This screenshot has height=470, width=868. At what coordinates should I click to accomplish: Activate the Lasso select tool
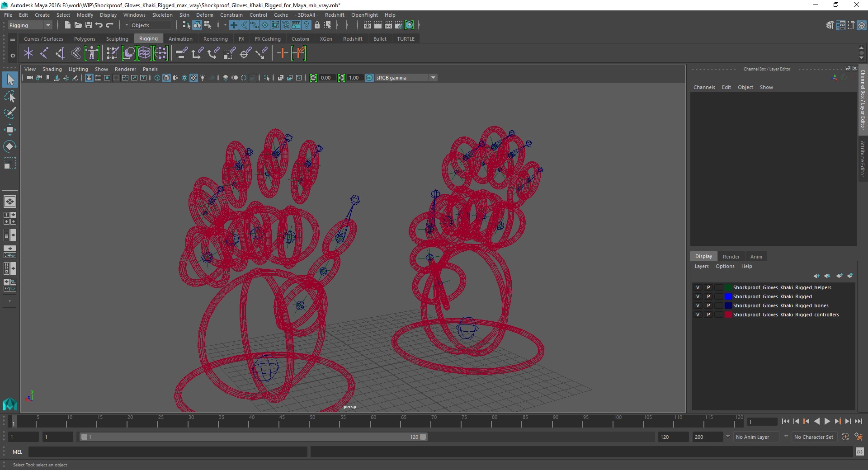(x=10, y=96)
